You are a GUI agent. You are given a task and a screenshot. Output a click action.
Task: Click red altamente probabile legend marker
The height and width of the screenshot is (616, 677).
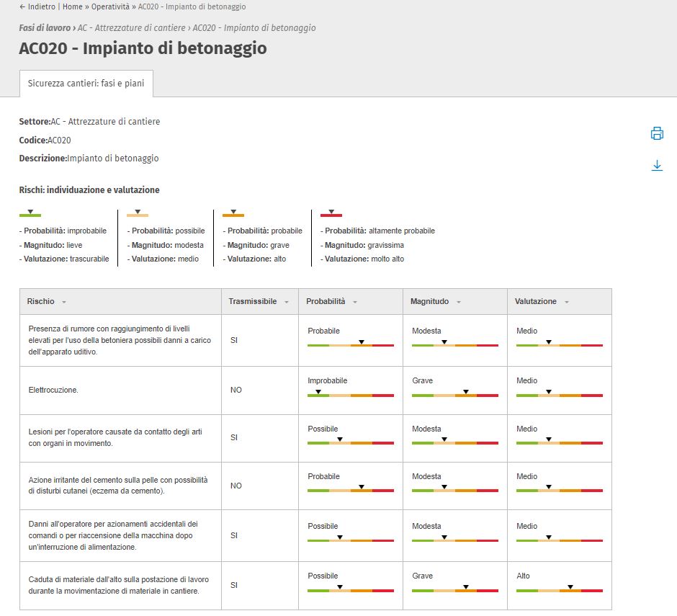(331, 214)
